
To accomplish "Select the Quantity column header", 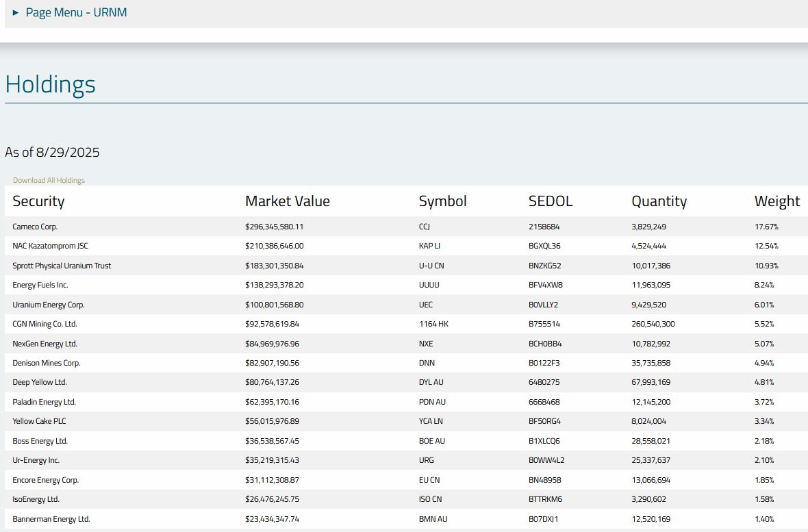I will (x=659, y=201).
